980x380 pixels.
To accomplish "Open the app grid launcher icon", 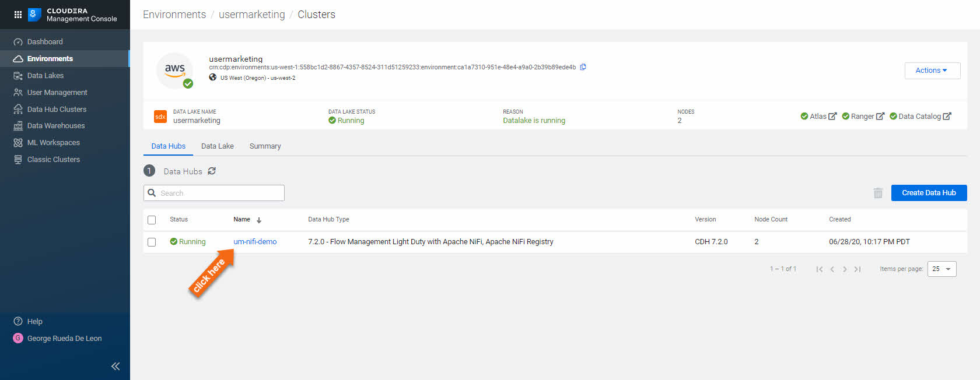I will [x=18, y=15].
